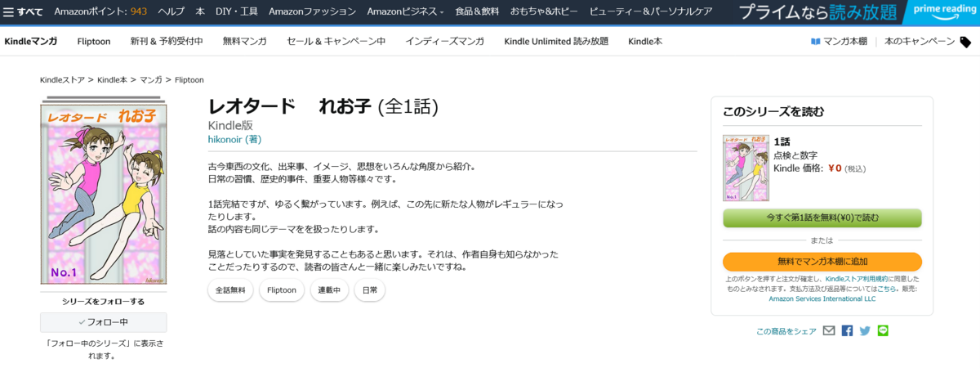Screen dimensions: 980x368
Task: Click the Kindle版 format label
Action: 231,125
